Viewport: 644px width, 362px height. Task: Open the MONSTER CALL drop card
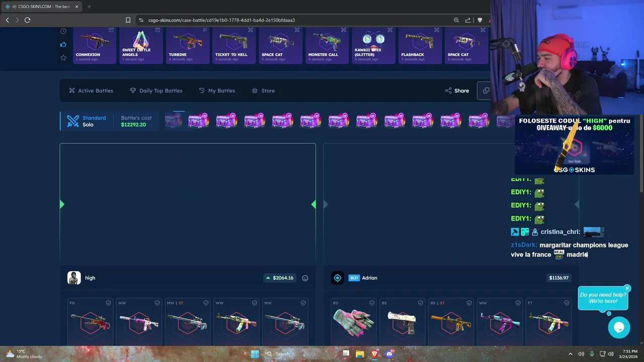pyautogui.click(x=327, y=45)
